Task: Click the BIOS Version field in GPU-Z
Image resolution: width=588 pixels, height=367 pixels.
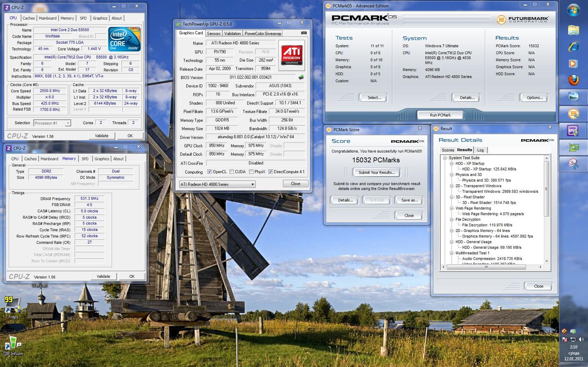Action: coord(251,78)
